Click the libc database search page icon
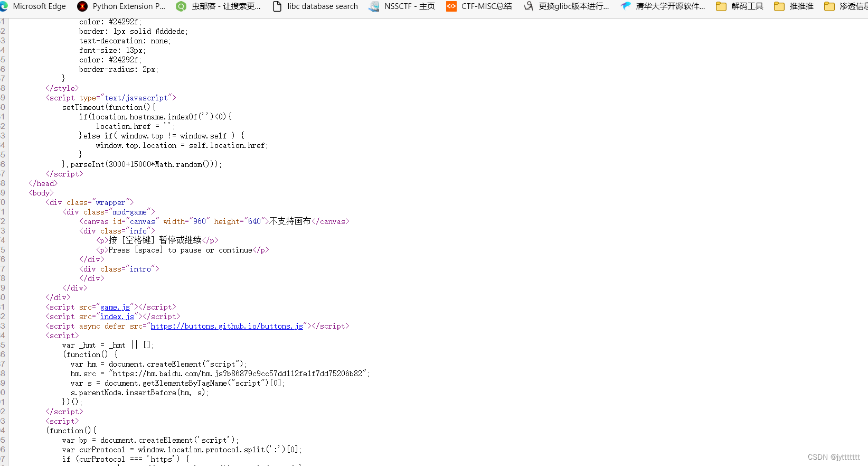Screen dimensions: 868x466 [x=277, y=6]
